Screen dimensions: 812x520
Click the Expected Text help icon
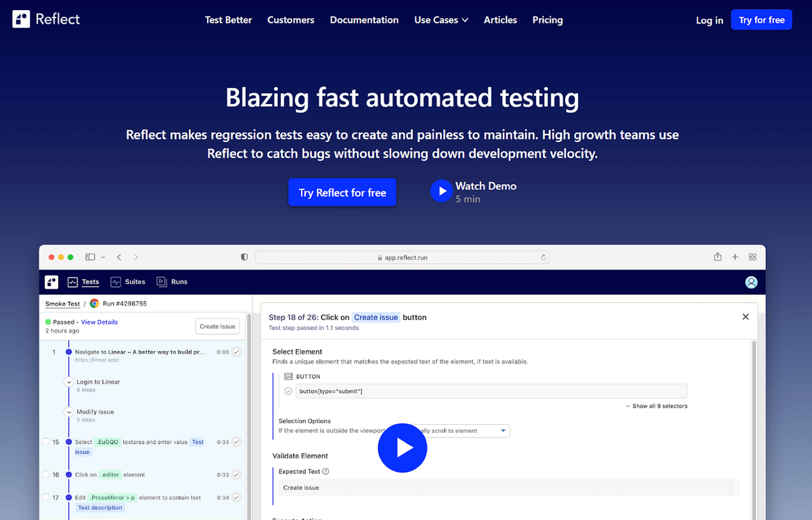click(x=325, y=471)
